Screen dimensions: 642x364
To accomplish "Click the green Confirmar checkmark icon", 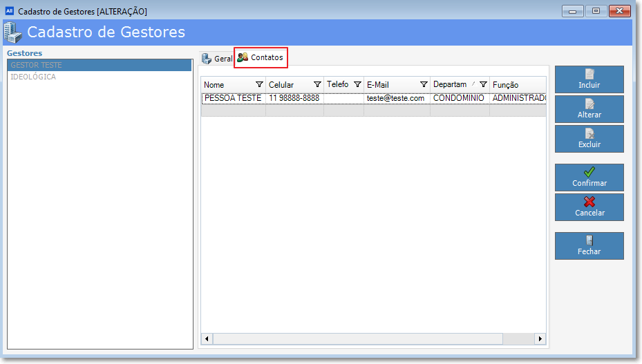I will tap(589, 172).
